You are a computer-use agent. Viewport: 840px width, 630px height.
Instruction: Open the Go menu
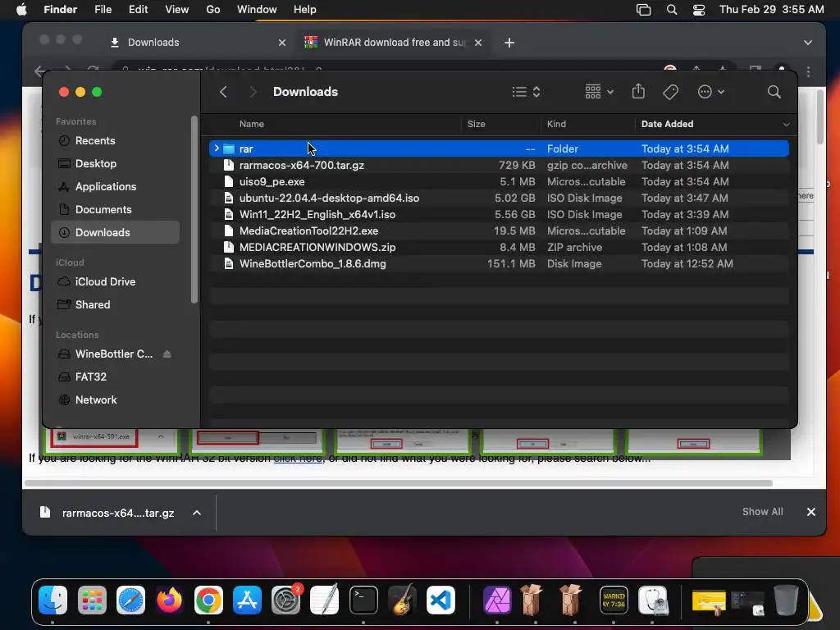pyautogui.click(x=213, y=10)
